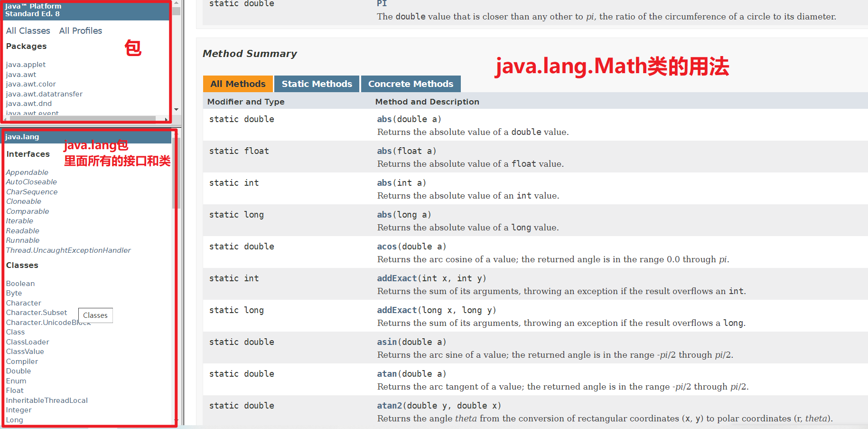Open the Character.Subset class
868x429 pixels.
(x=37, y=313)
